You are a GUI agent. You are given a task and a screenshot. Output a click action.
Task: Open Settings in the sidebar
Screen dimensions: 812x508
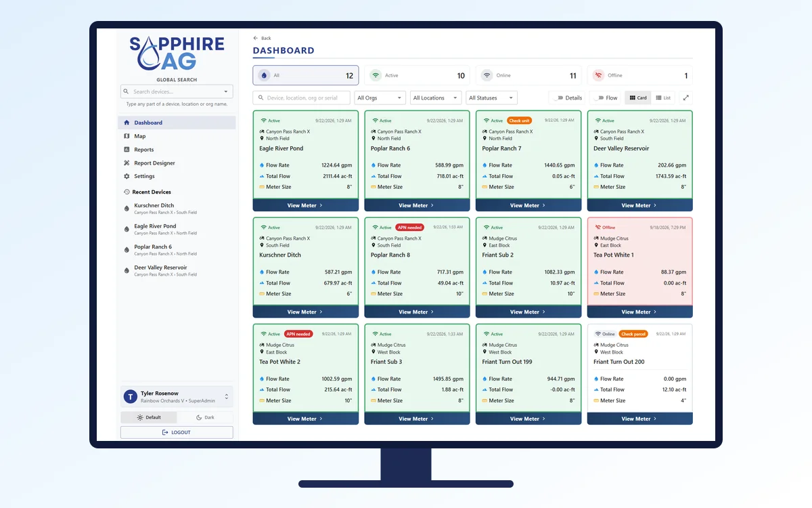177,176
